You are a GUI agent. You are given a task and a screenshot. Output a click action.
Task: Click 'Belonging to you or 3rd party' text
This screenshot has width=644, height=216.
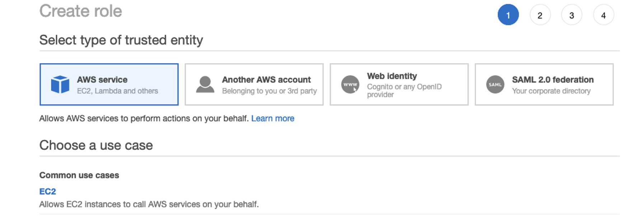tap(269, 91)
